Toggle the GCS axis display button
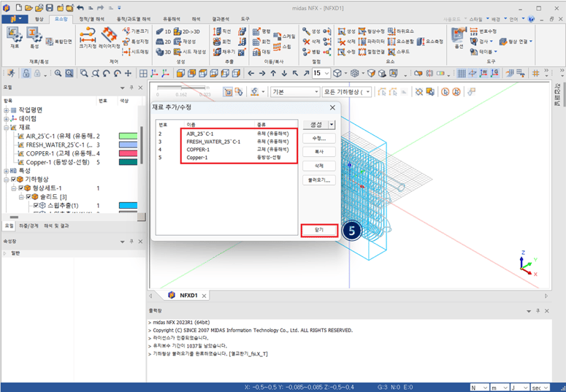 pyautogui.click(x=494, y=73)
